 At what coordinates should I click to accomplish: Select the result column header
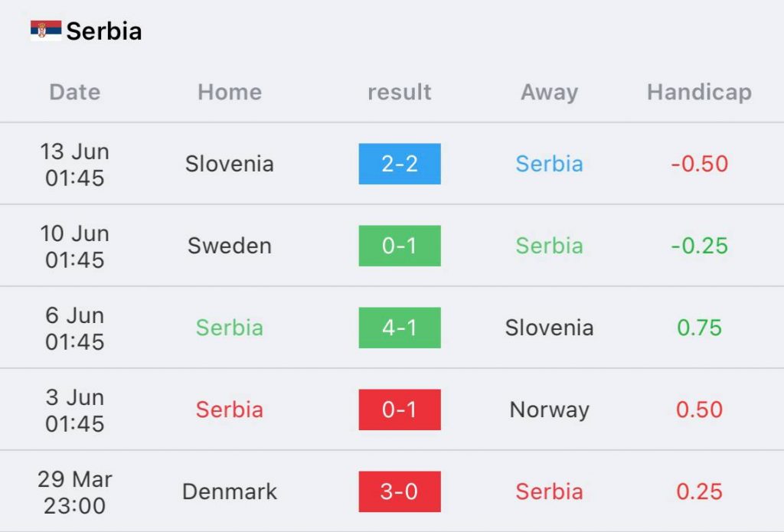tap(400, 92)
